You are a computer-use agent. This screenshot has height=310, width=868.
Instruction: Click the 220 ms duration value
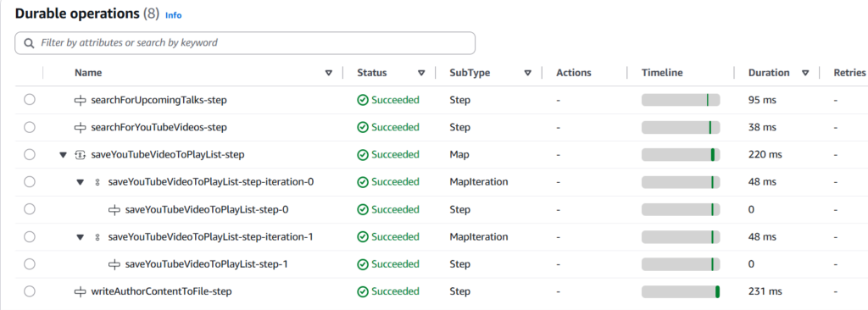point(765,155)
